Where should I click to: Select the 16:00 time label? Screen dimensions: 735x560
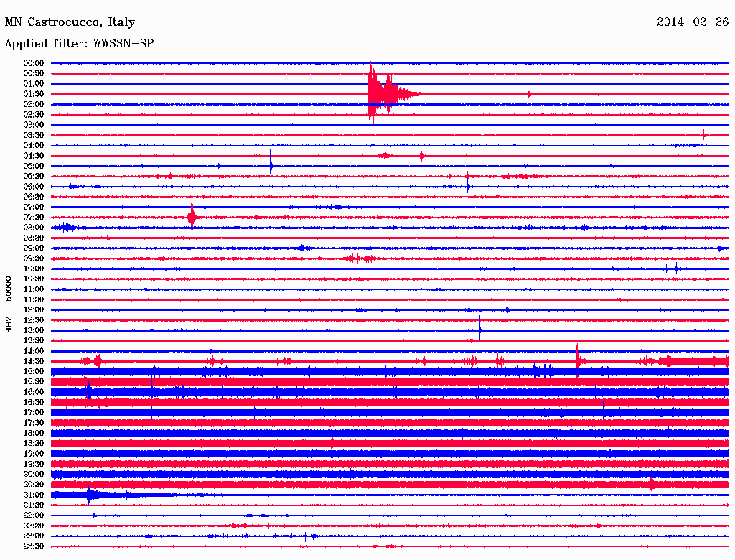coord(33,392)
